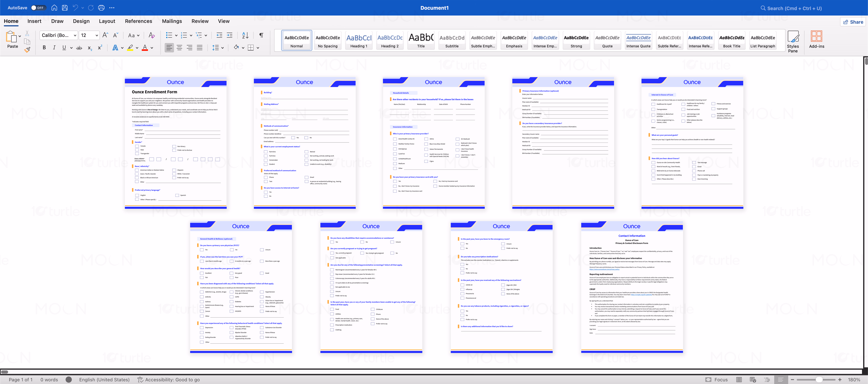868x384 pixels.
Task: Open the Change Case Aa dropdown
Action: coord(133,35)
